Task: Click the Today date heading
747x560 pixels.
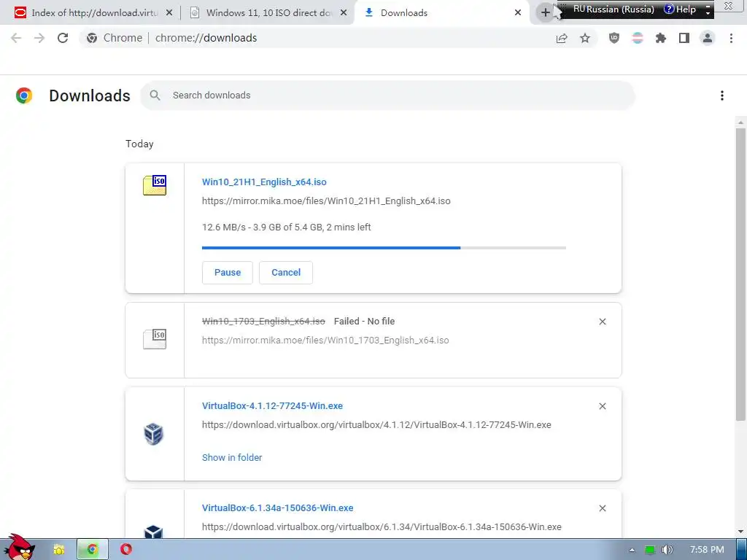Action: click(x=139, y=144)
